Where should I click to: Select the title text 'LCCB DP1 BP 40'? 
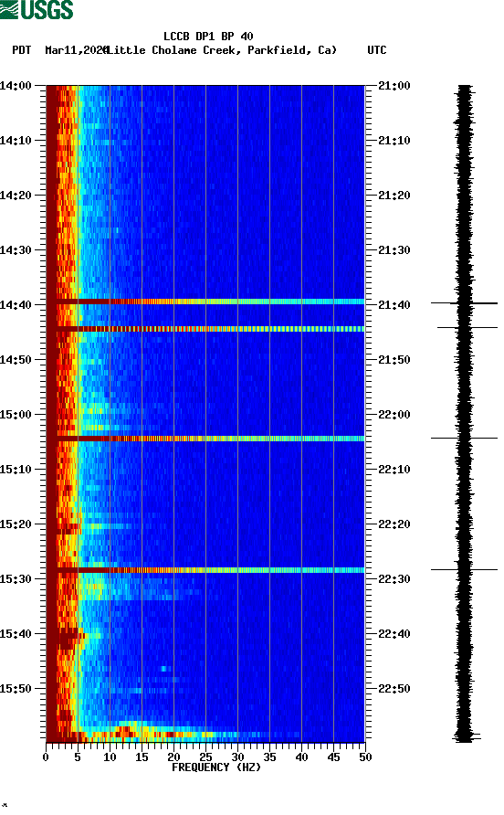208,37
